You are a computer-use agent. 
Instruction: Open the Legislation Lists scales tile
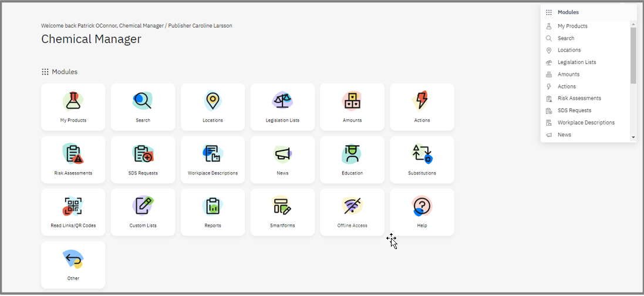(282, 106)
